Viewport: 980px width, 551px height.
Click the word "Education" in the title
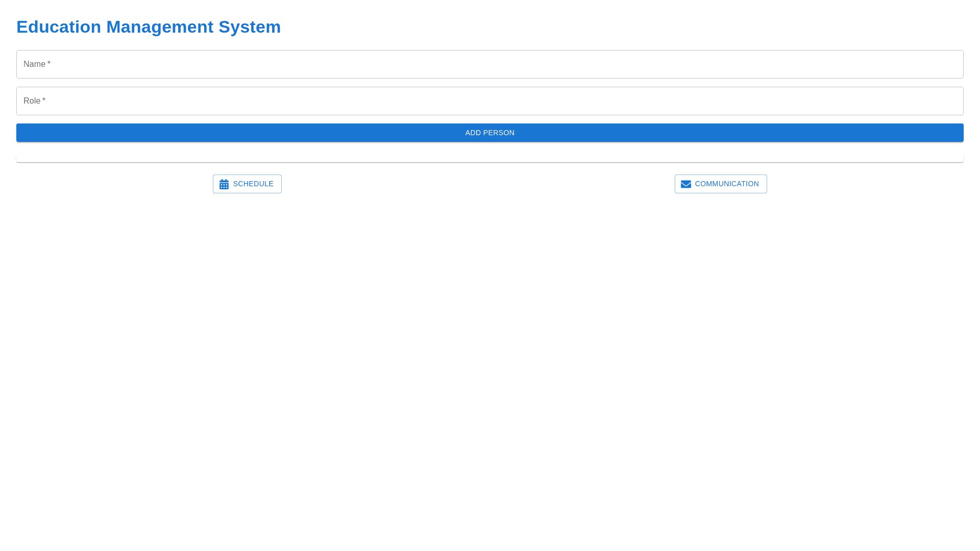coord(59,27)
